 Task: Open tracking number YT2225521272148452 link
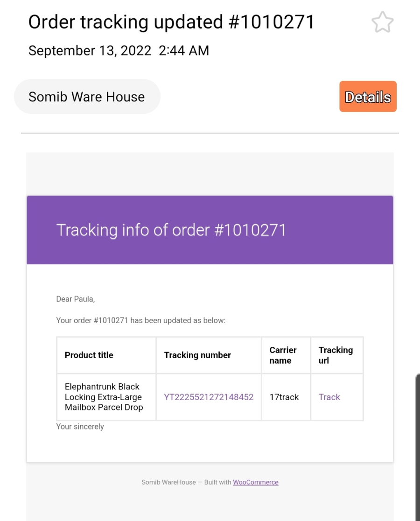[x=209, y=397]
